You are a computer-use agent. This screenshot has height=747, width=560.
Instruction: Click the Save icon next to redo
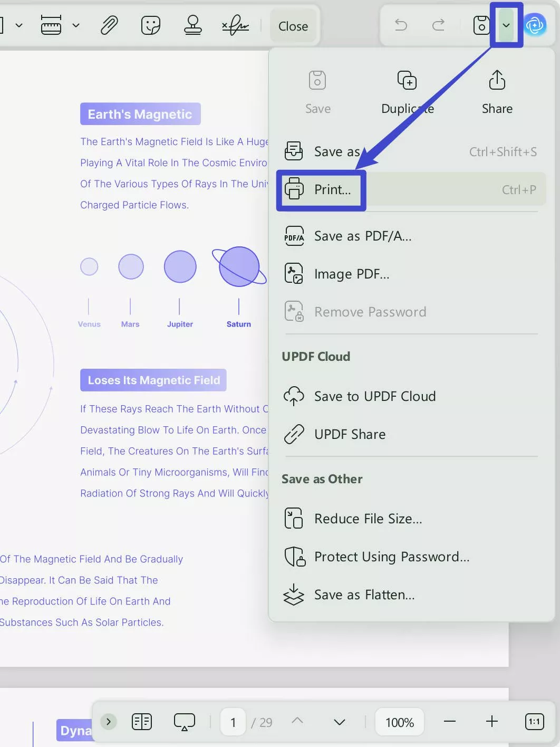480,25
